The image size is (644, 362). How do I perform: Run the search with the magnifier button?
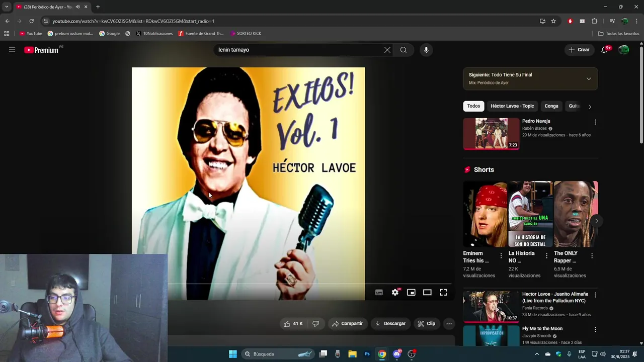coord(404,50)
